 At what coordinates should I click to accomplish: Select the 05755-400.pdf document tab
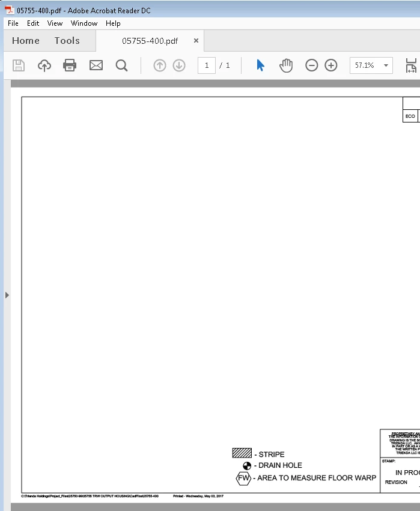tap(150, 41)
